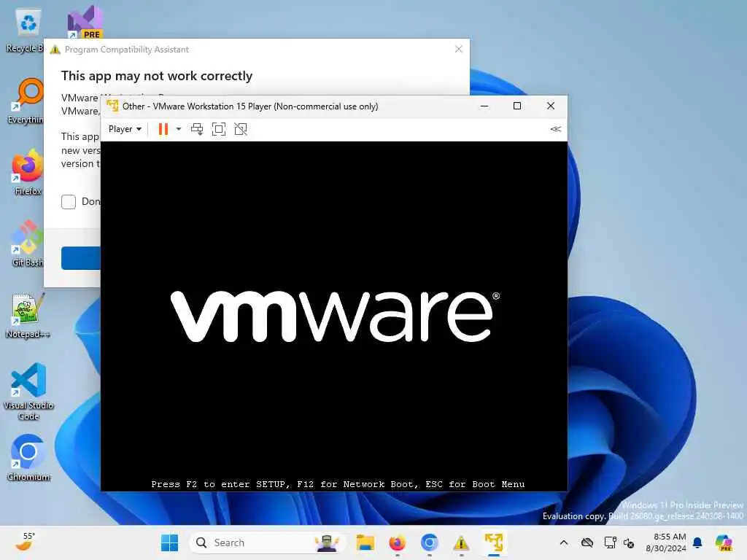The width and height of the screenshot is (747, 560).
Task: Select the Visual Studio Code desktop shortcut
Action: tap(28, 392)
